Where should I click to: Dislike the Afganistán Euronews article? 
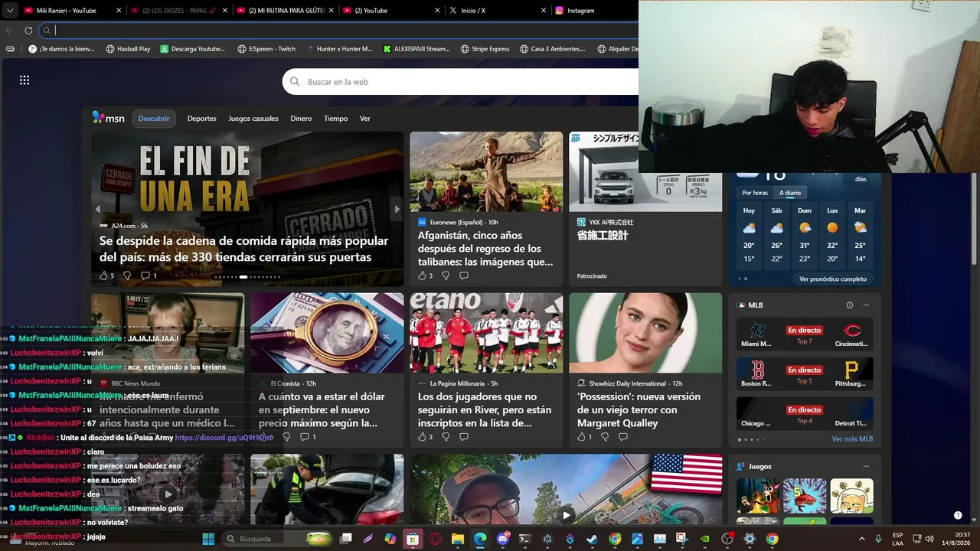pos(446,275)
